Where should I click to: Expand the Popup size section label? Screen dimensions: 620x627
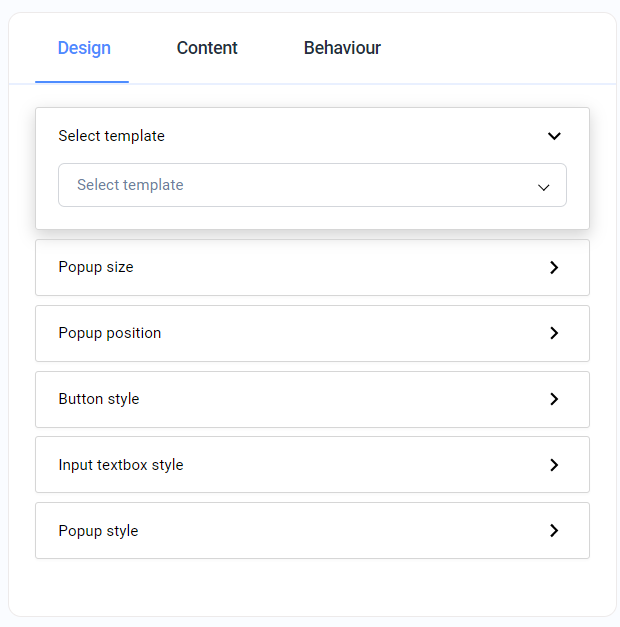pyautogui.click(x=96, y=268)
